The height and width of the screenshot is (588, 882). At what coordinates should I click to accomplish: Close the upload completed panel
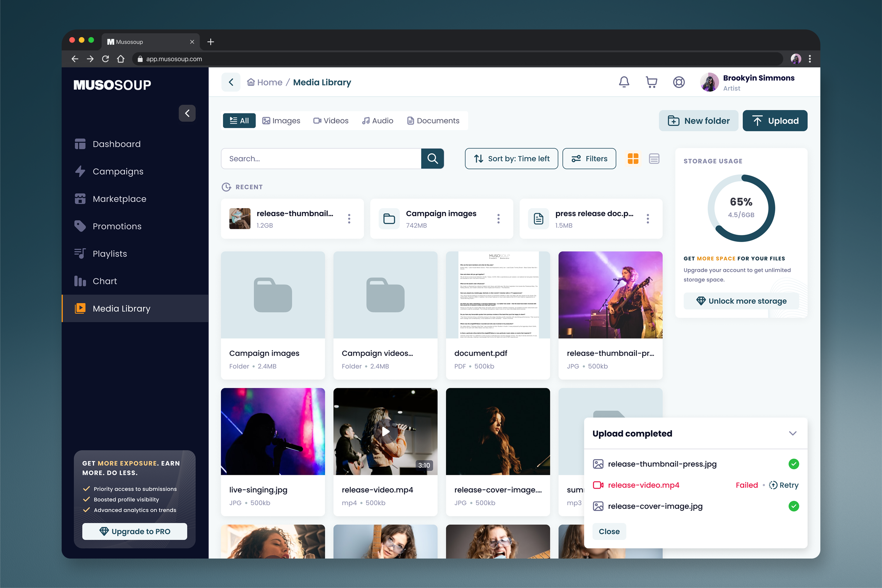click(x=609, y=531)
